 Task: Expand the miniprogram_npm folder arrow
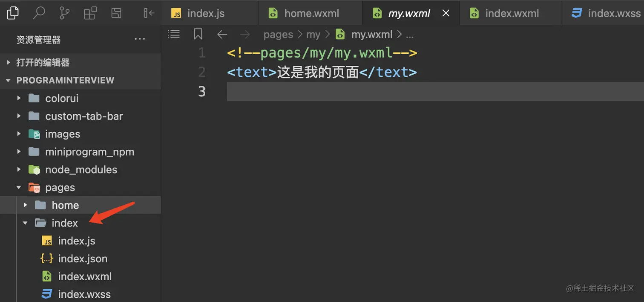pos(19,152)
